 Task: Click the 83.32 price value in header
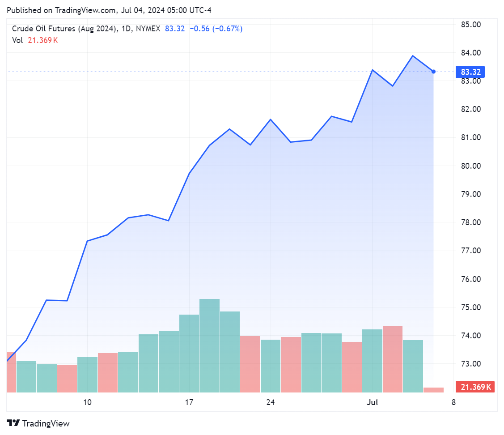tap(175, 29)
